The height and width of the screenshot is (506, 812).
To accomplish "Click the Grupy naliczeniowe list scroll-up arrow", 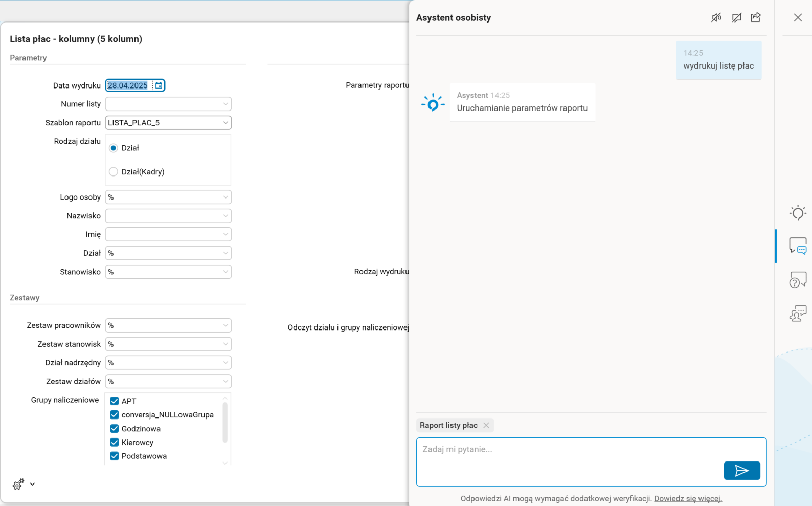I will (x=225, y=398).
